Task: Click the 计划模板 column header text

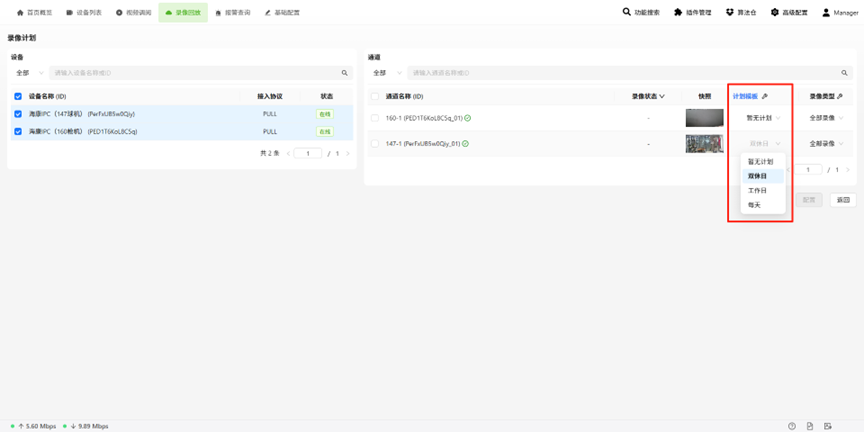Action: (745, 96)
